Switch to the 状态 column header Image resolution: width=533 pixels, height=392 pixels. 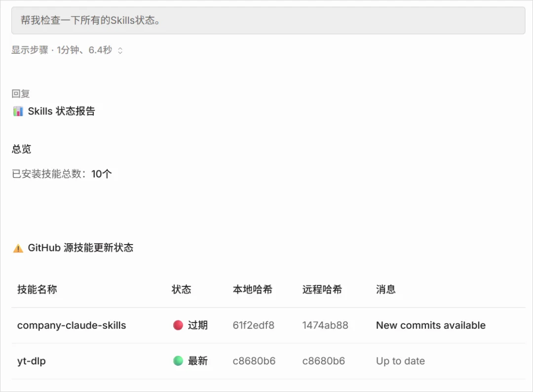coord(182,289)
